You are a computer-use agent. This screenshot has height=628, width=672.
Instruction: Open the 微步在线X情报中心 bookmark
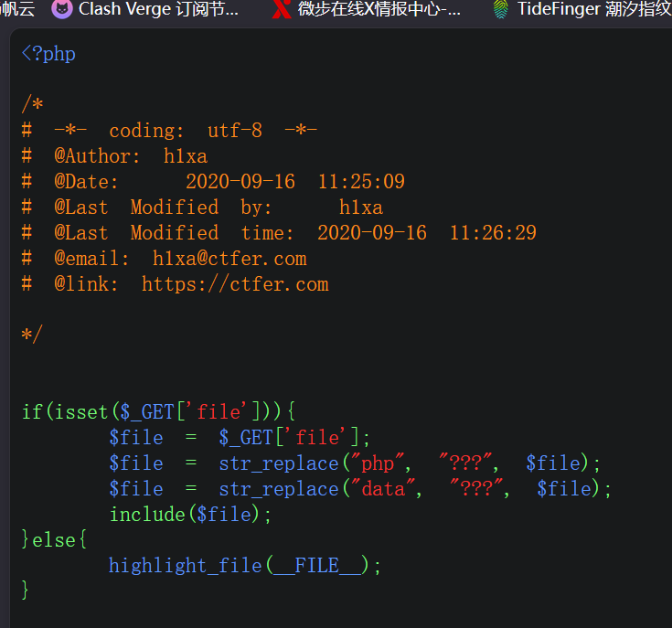coord(367,9)
